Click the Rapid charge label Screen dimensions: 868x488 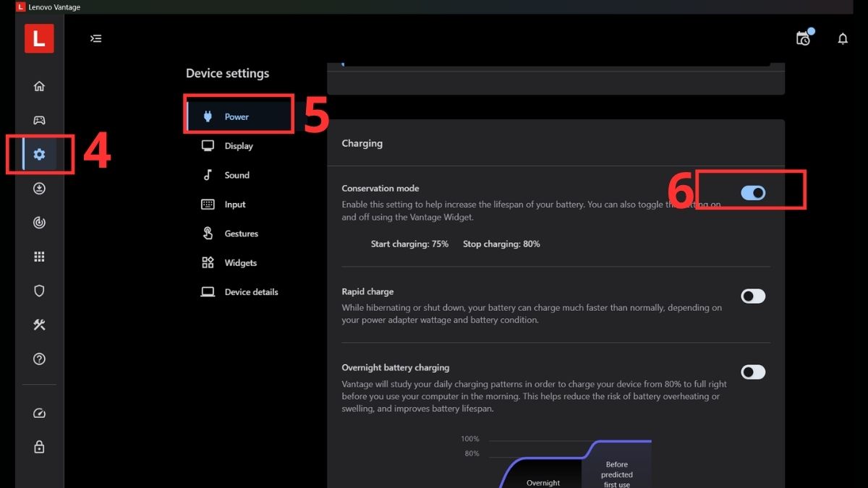tap(367, 291)
